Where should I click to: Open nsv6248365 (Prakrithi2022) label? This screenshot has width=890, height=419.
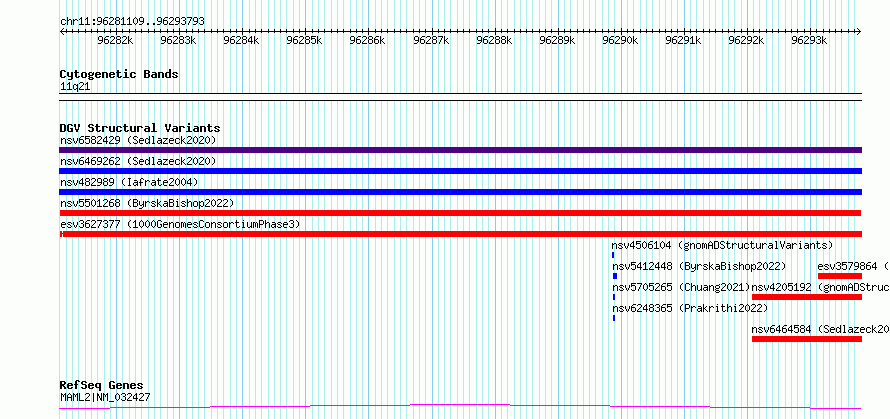(x=690, y=308)
